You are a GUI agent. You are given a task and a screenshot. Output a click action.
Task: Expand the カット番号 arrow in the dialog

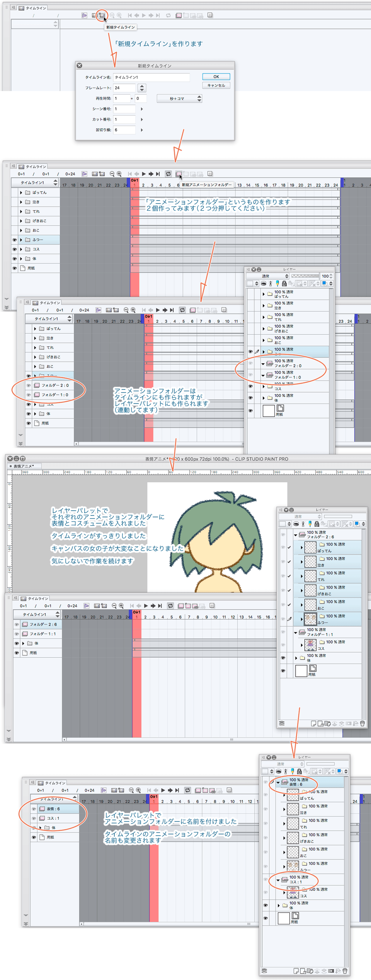[142, 119]
